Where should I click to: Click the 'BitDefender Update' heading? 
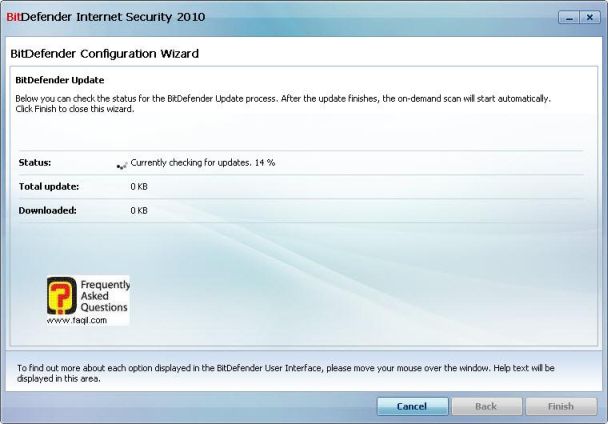coord(60,80)
